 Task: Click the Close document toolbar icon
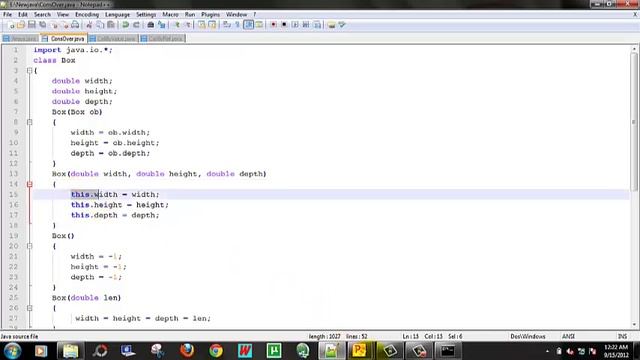click(53, 25)
